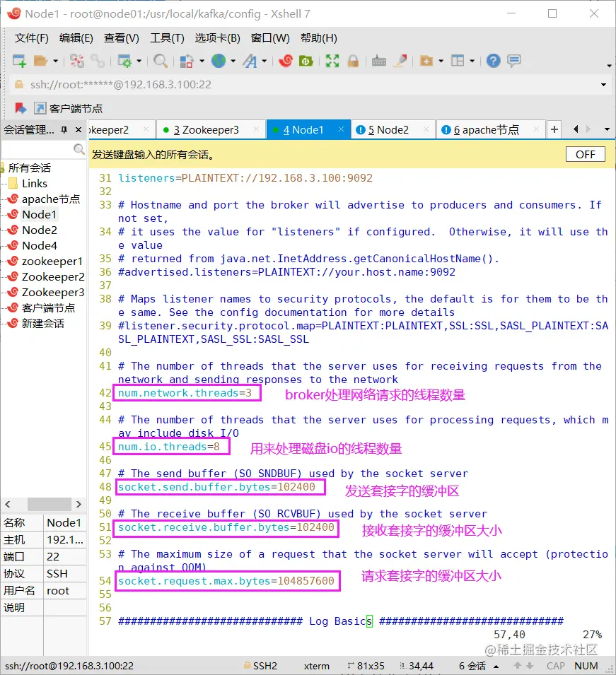Open the 编辑(E) menu

pos(76,38)
